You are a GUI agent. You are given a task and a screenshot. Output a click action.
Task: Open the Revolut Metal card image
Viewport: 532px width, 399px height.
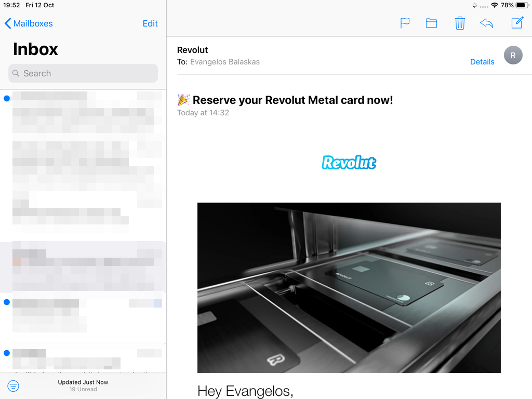point(349,287)
